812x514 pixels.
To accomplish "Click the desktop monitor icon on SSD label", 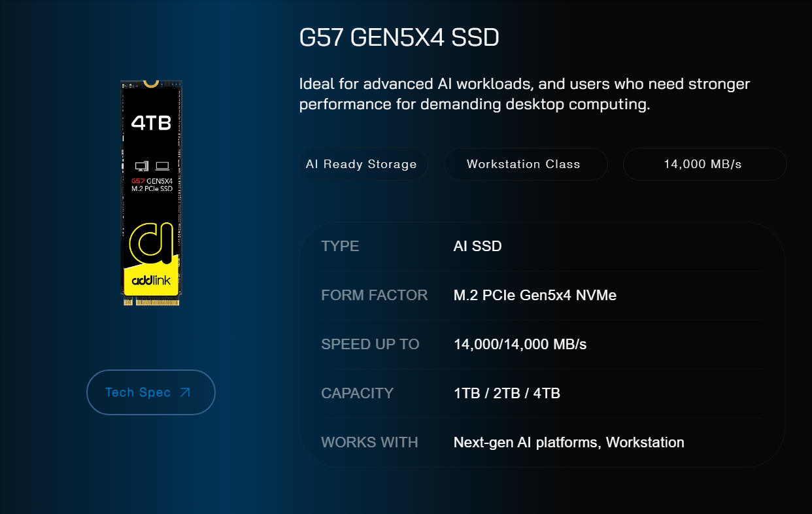I will (x=142, y=166).
